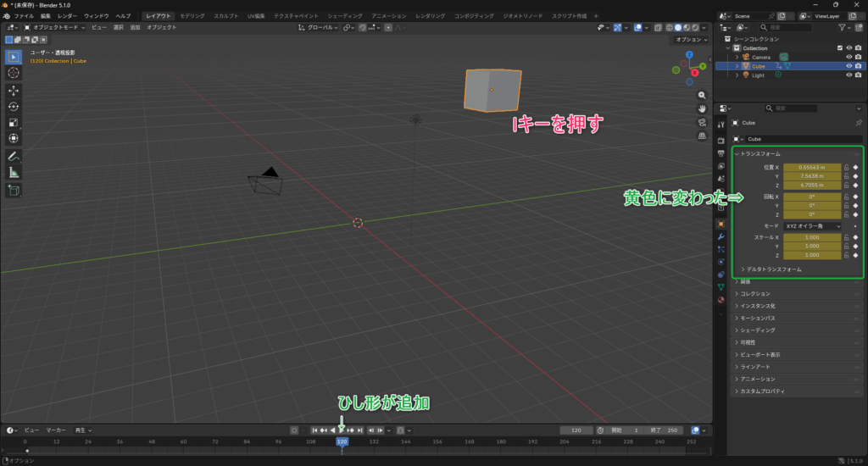
Task: Click the viewport zoom magnifier icon
Action: tap(703, 95)
